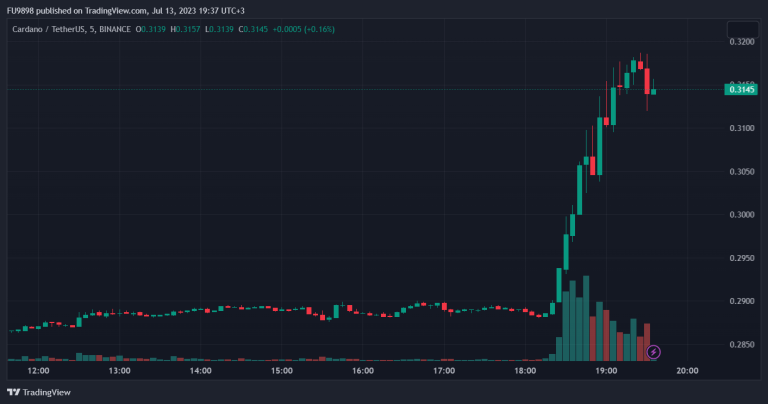Click the 12:00 label on time axis
The image size is (768, 404).
coord(38,370)
